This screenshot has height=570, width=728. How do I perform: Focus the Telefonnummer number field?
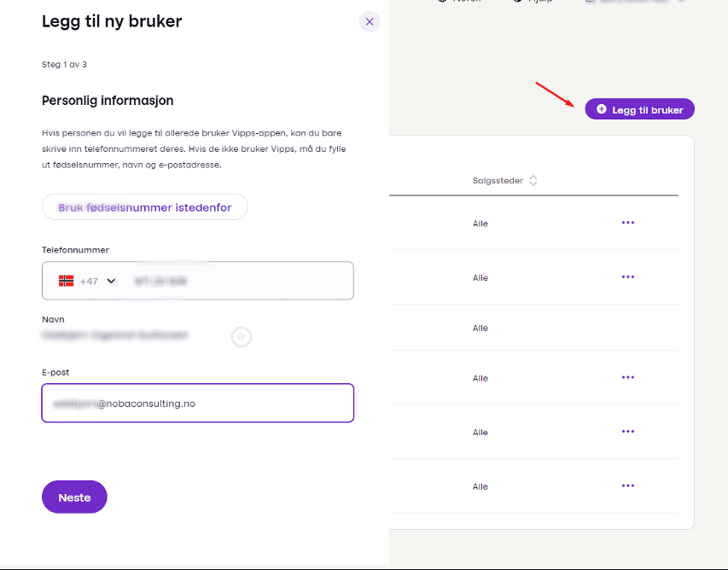click(x=239, y=281)
